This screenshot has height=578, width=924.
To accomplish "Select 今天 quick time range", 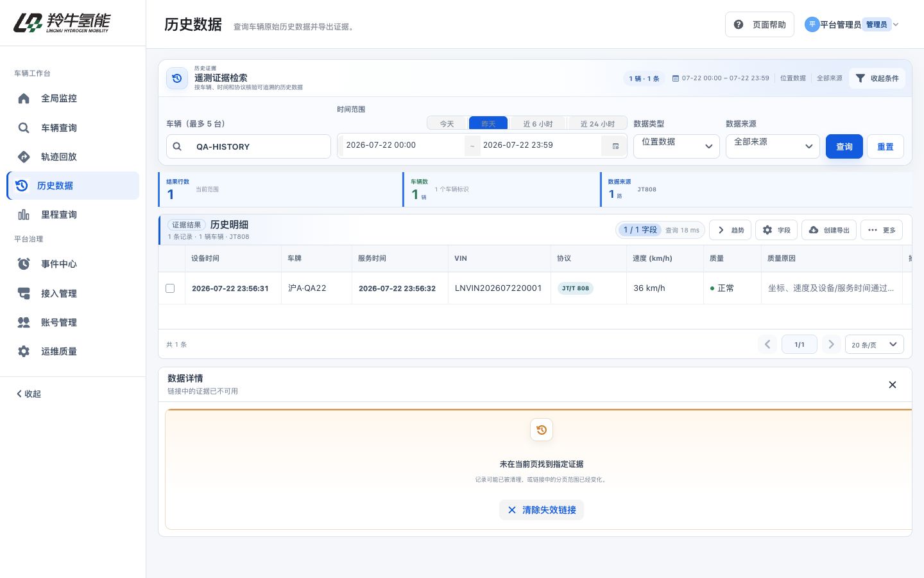I will [447, 124].
